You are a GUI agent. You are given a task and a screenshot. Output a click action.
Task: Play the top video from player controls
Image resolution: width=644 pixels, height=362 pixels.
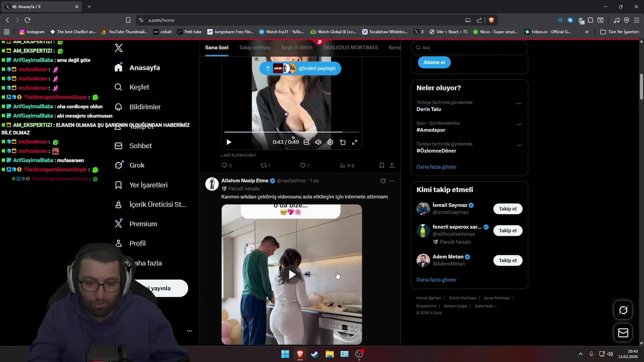229,142
